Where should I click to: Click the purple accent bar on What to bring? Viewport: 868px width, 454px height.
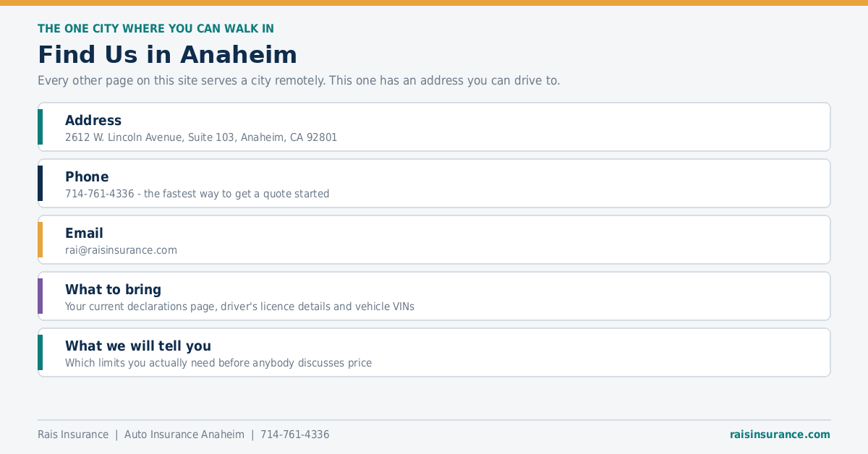tap(41, 296)
